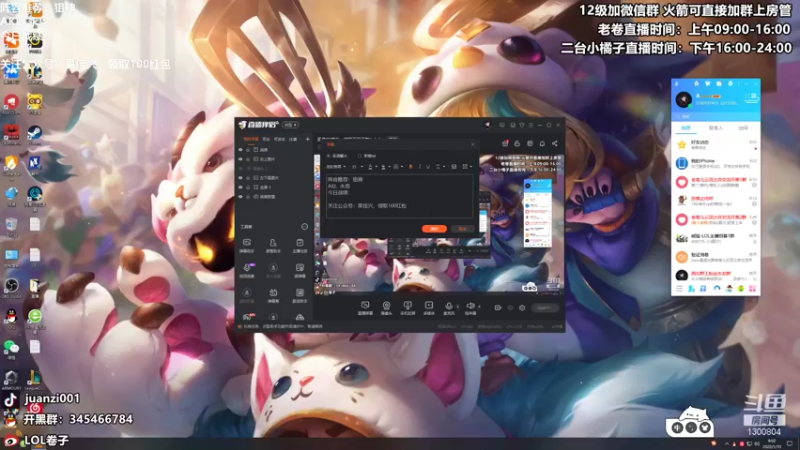The width and height of the screenshot is (800, 450).
Task: Open the Steam desktop icon
Action: [35, 135]
